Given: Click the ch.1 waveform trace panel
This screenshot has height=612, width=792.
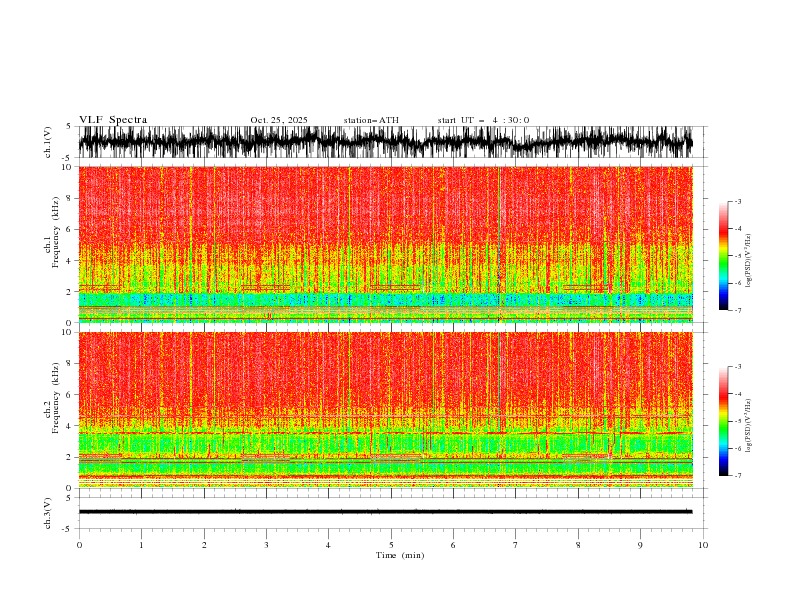Looking at the screenshot, I should pos(392,142).
